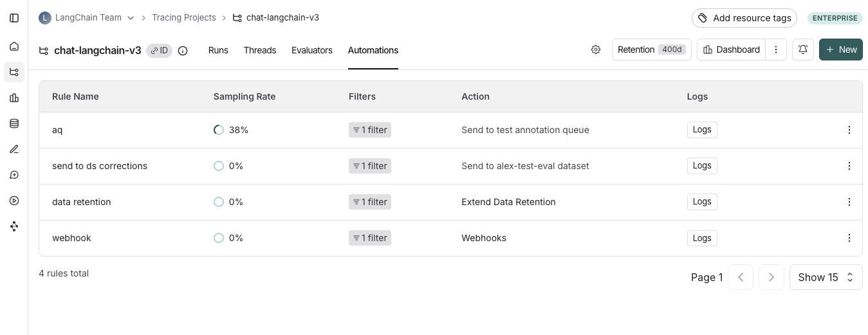Switch to the Runs tab
The height and width of the screenshot is (335, 868).
point(218,50)
